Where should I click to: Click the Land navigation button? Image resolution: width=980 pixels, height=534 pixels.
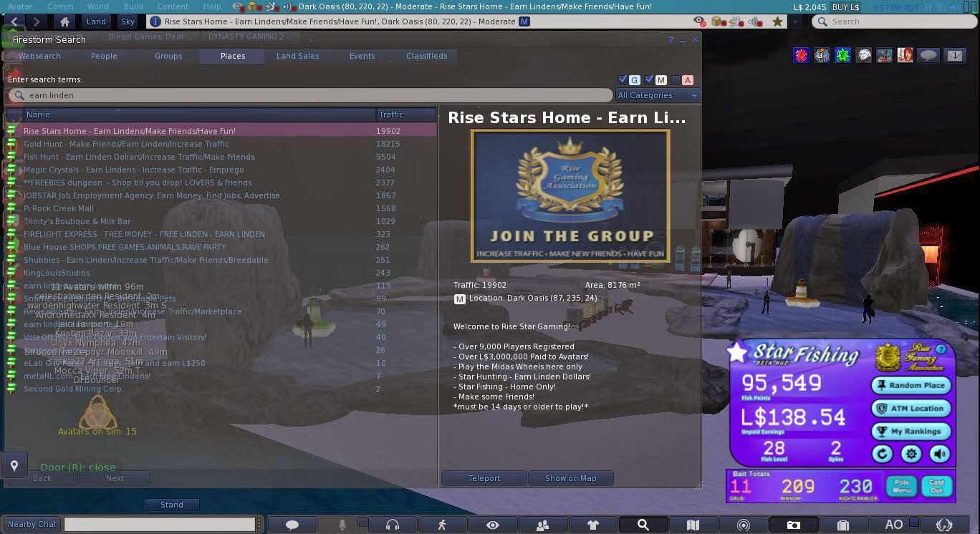96,21
